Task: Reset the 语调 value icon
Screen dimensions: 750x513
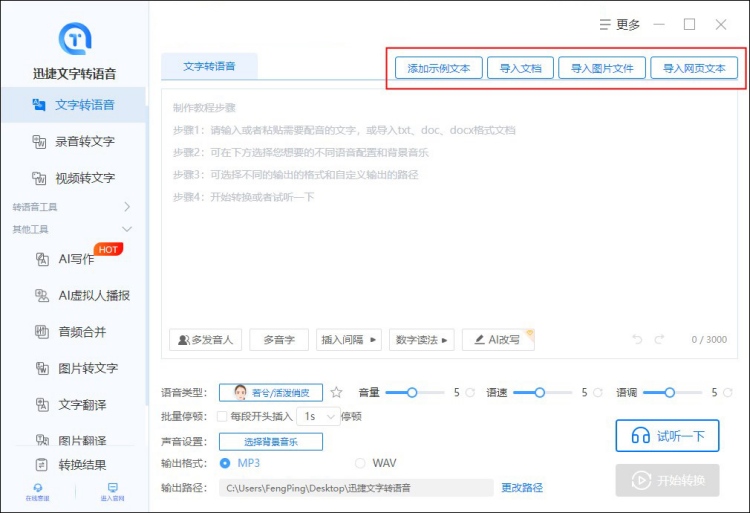Action: tap(728, 393)
